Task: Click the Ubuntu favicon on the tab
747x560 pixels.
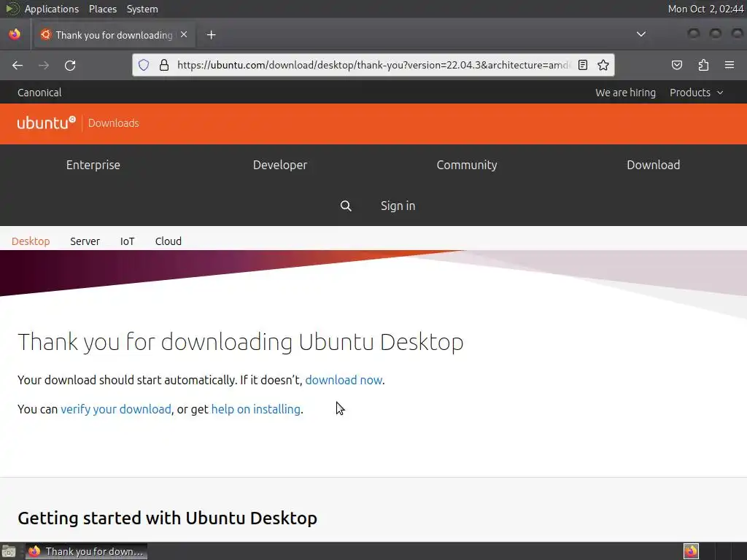Action: click(x=46, y=35)
